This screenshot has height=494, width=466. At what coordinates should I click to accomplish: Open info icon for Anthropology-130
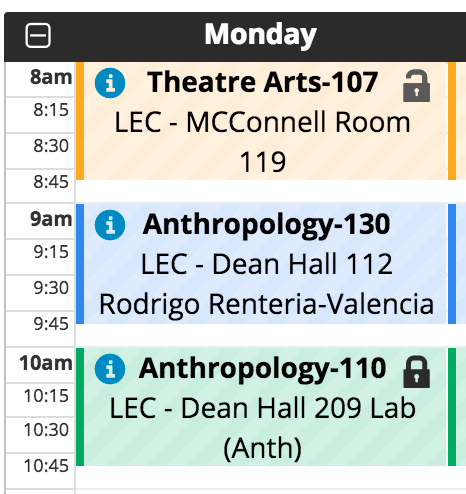(x=110, y=225)
